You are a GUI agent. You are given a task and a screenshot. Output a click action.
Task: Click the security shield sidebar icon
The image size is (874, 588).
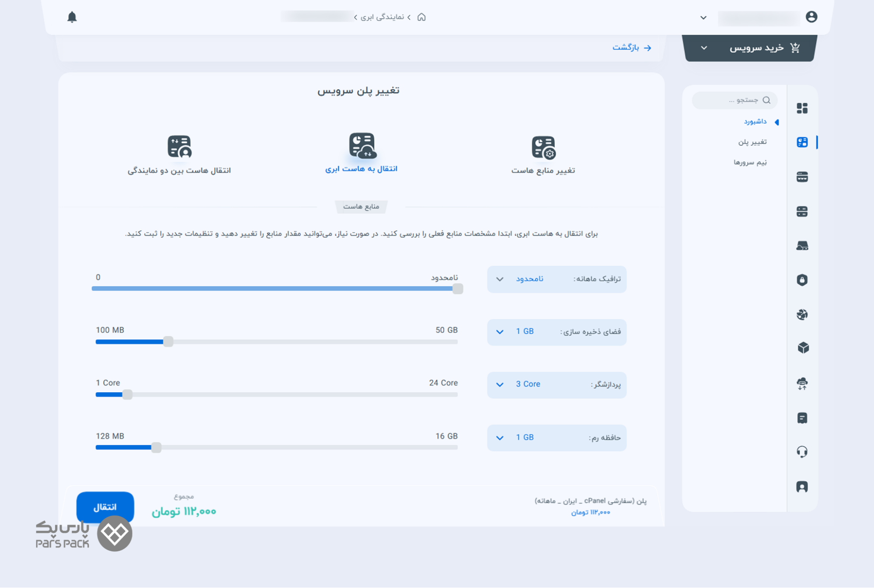pyautogui.click(x=802, y=280)
